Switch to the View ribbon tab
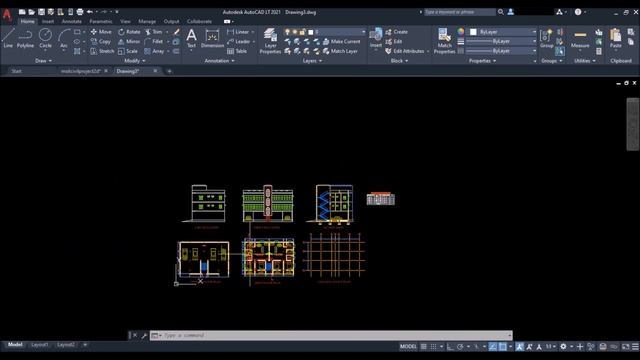Viewport: 640px width, 360px height. pos(125,21)
